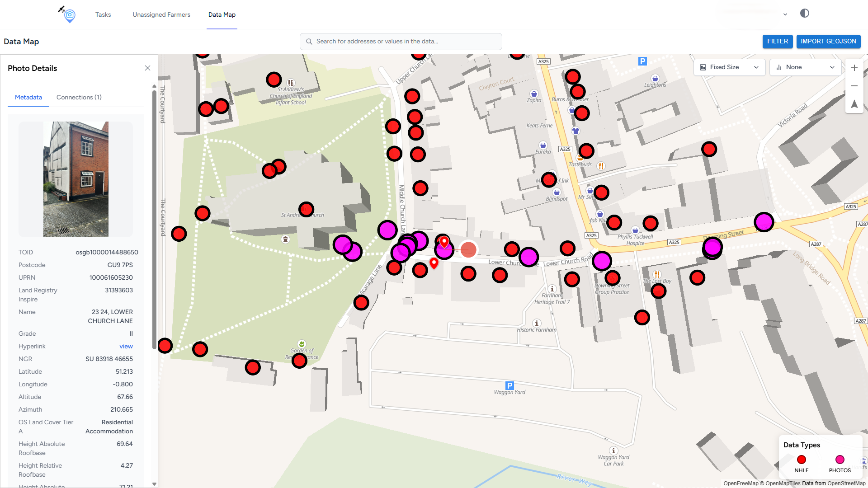This screenshot has height=488, width=868.
Task: Click Garden of Remembrance map icon
Action: (302, 344)
